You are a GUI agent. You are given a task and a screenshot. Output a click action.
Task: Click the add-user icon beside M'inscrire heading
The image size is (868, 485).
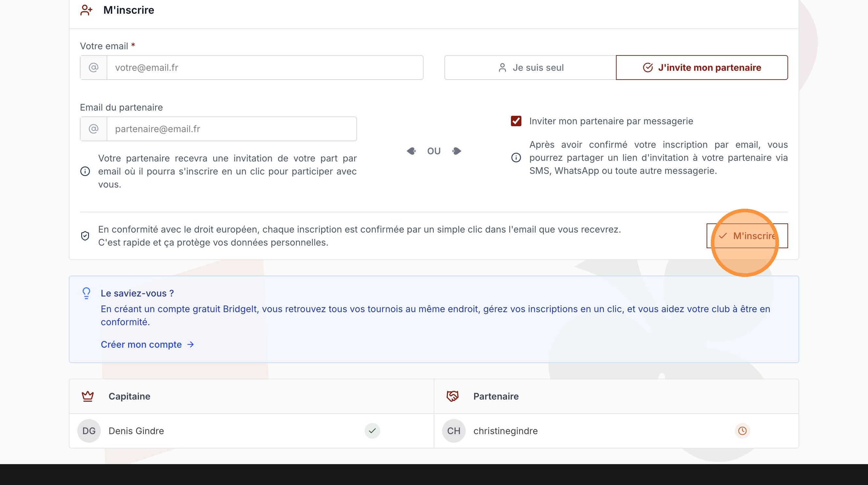pos(86,10)
